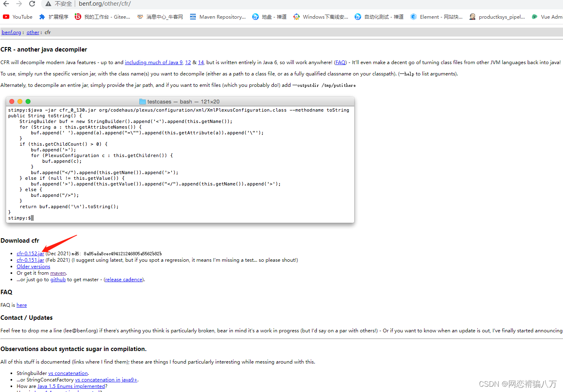
Task: Open 'vs concatenation in java9+' link
Action: click(x=106, y=380)
